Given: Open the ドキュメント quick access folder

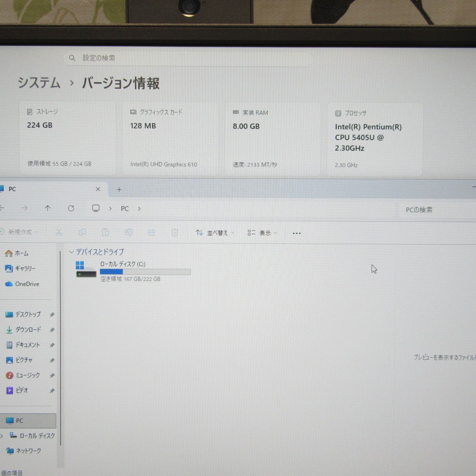Looking at the screenshot, I should (x=24, y=345).
